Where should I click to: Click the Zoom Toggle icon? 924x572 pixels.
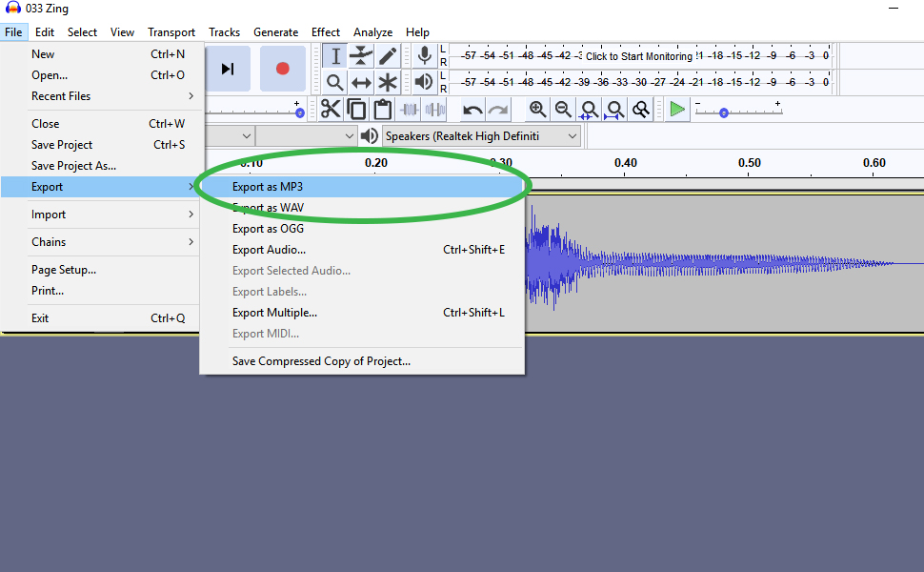tap(640, 109)
